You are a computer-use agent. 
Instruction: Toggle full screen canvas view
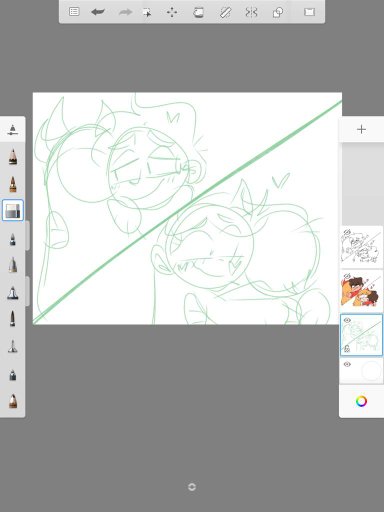[x=309, y=12]
